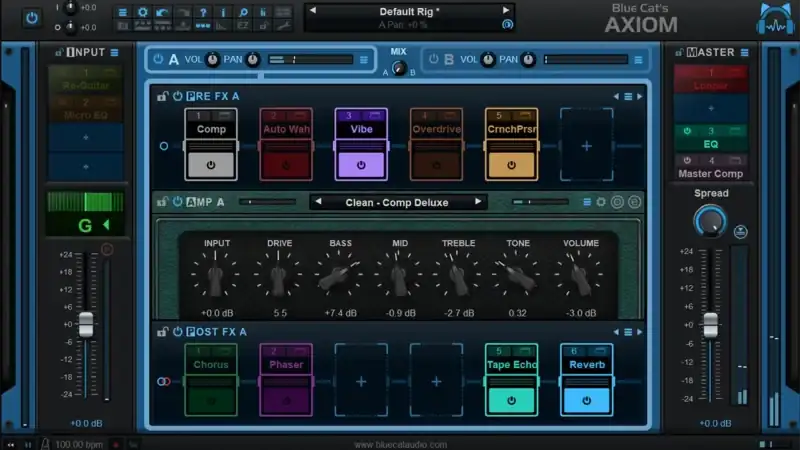Click the Blue Cat headphone logo
800x450 pixels.
(775, 19)
